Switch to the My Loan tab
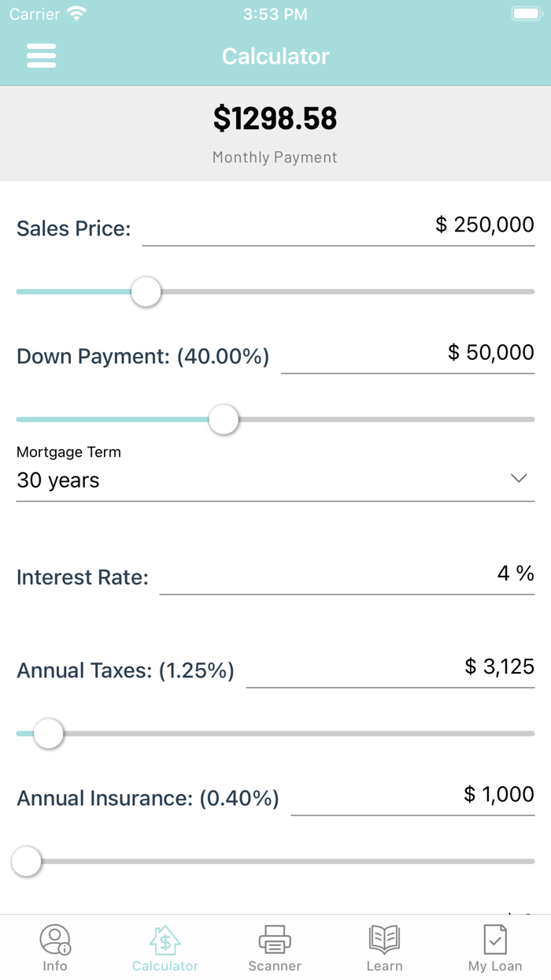551x980 pixels. click(x=494, y=945)
